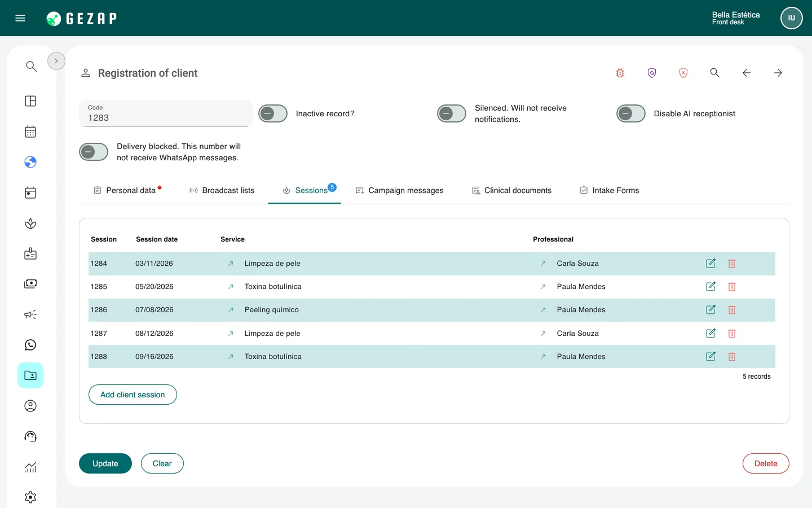This screenshot has height=508, width=812.
Task: Toggle the Delivery blocked switch
Action: (x=94, y=152)
